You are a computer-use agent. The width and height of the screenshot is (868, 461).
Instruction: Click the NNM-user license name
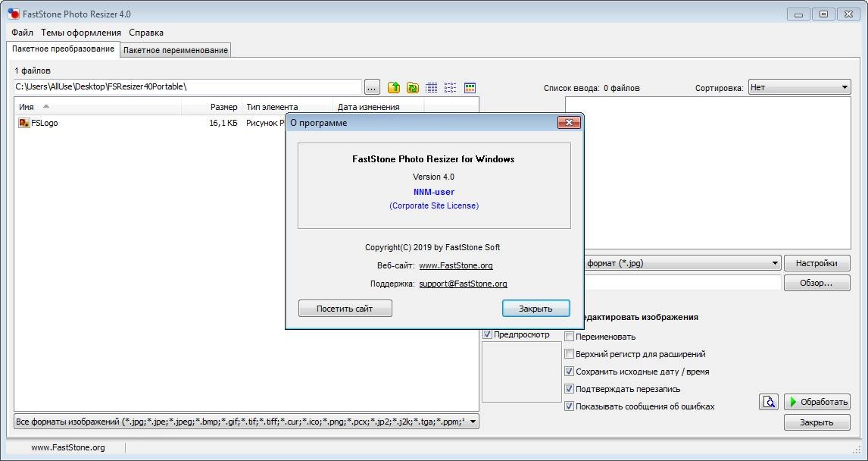(x=434, y=192)
